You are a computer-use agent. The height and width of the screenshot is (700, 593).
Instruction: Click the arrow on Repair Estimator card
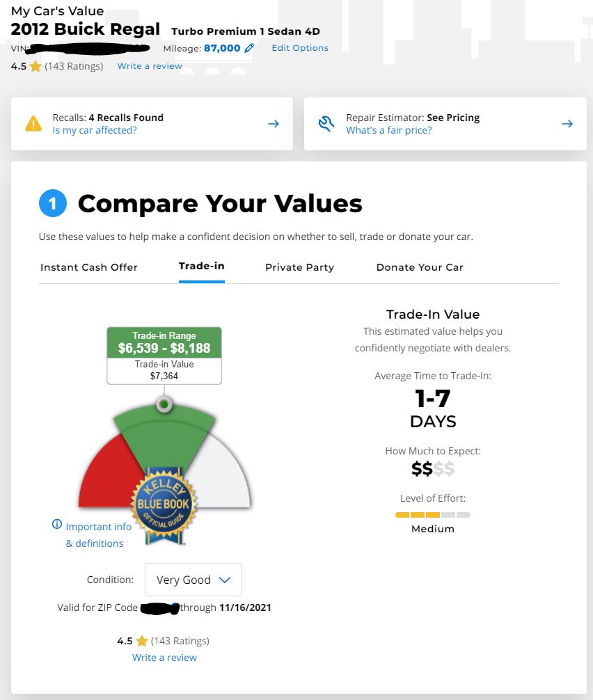567,124
